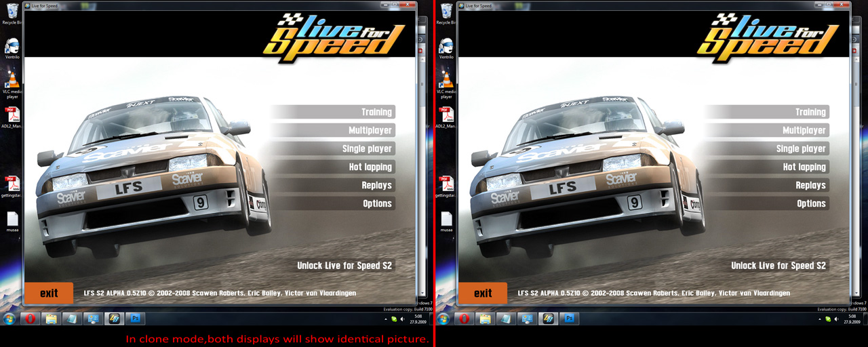Open Multiplayer on the right display
The width and height of the screenshot is (868, 347).
[x=766, y=130]
